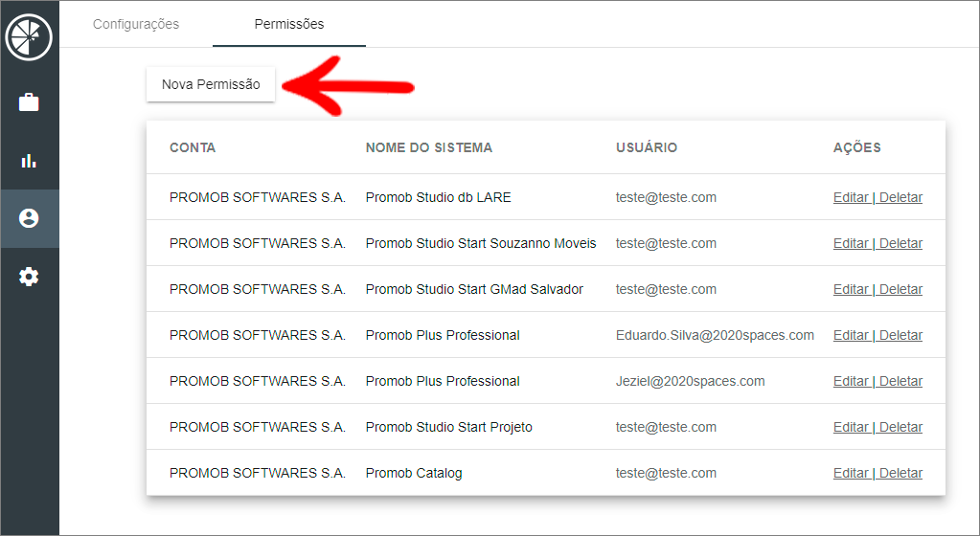Select Promob Plus Professional in Eduardo.Silva row
980x536 pixels.
[443, 335]
